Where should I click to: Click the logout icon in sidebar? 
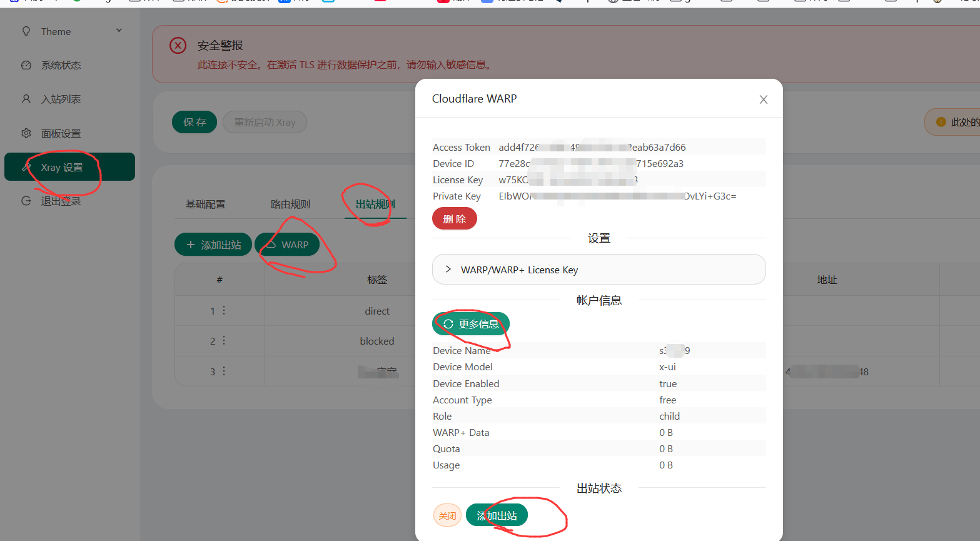tap(26, 201)
